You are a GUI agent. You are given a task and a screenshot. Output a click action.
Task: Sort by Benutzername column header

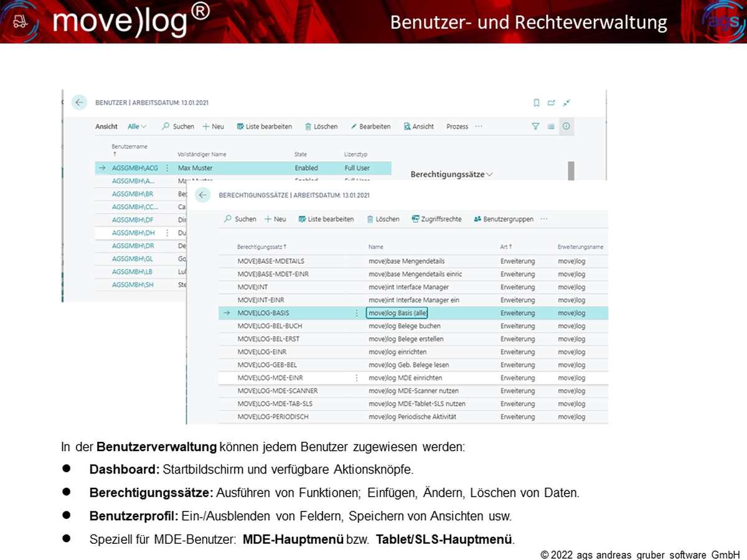(x=129, y=150)
